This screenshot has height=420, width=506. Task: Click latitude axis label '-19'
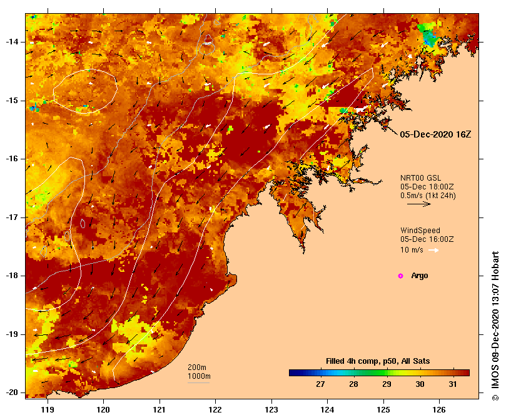click(x=13, y=334)
